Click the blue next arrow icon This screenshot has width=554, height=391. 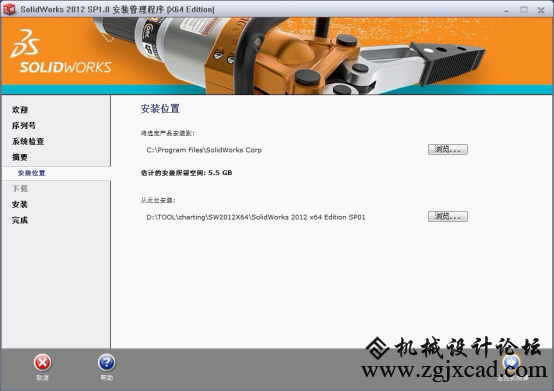tap(511, 362)
